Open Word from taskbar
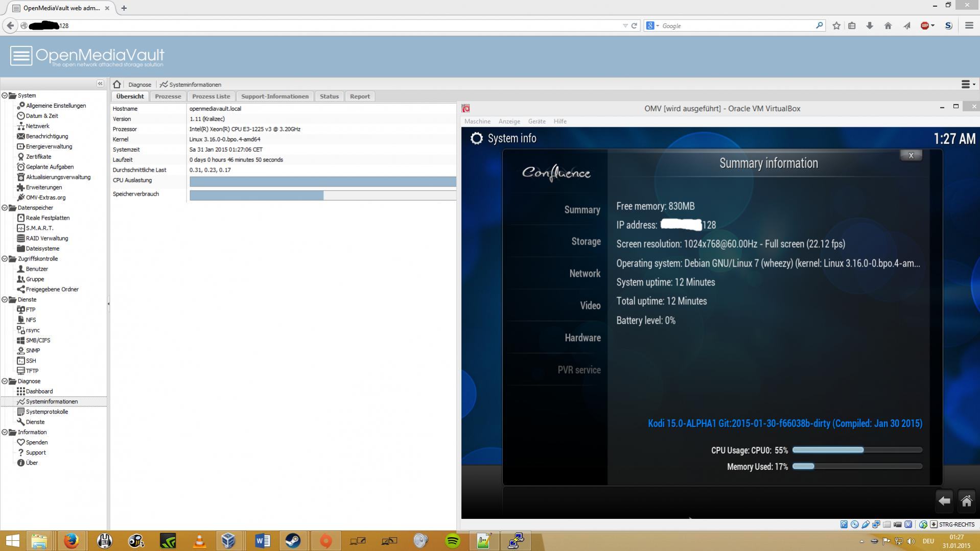Viewport: 980px width, 551px height. coord(262,541)
